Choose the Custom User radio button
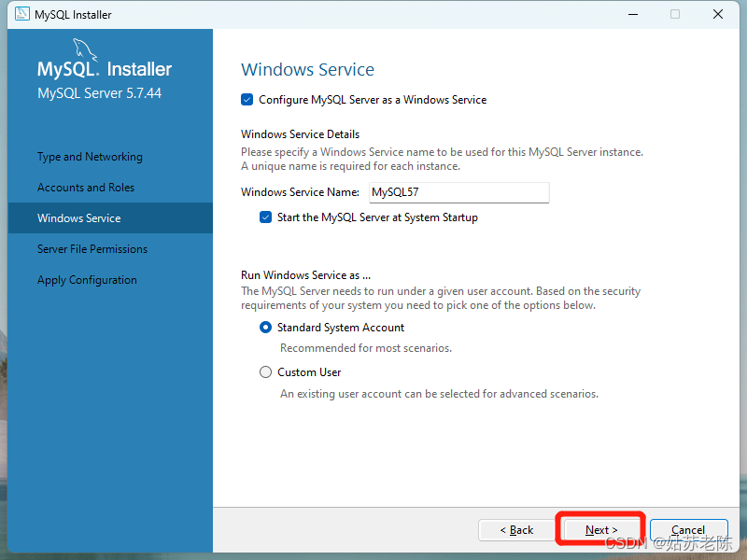Image resolution: width=747 pixels, height=560 pixels. click(265, 371)
